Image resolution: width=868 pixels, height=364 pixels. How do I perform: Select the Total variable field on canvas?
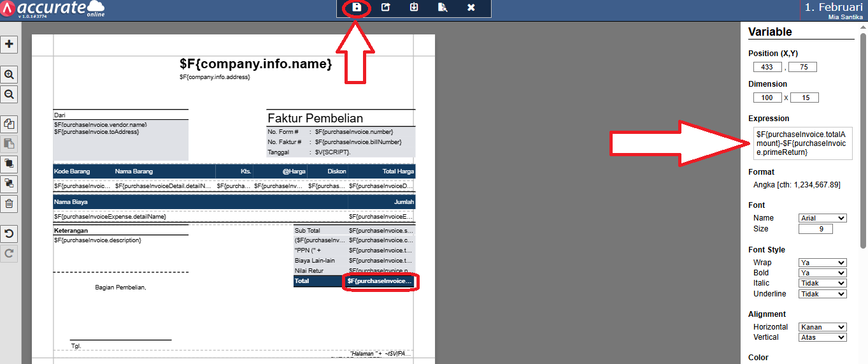click(380, 281)
